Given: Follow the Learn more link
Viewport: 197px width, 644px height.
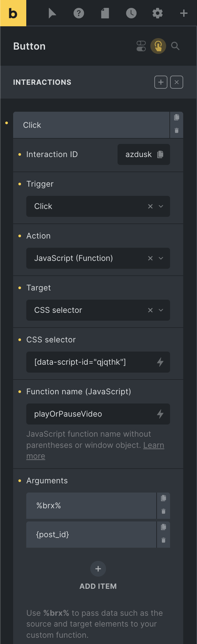Looking at the screenshot, I should [154, 445].
